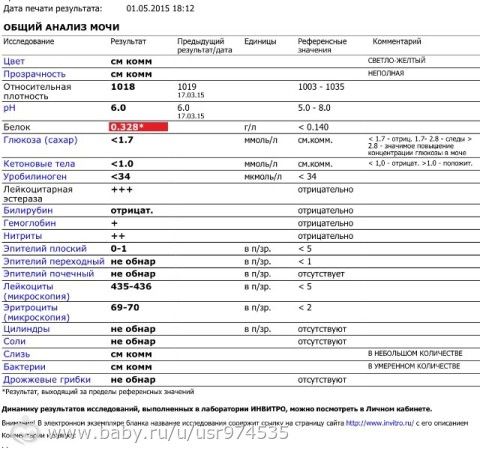The image size is (480, 457).
Task: Click the Единицы column header
Action: coord(260,41)
